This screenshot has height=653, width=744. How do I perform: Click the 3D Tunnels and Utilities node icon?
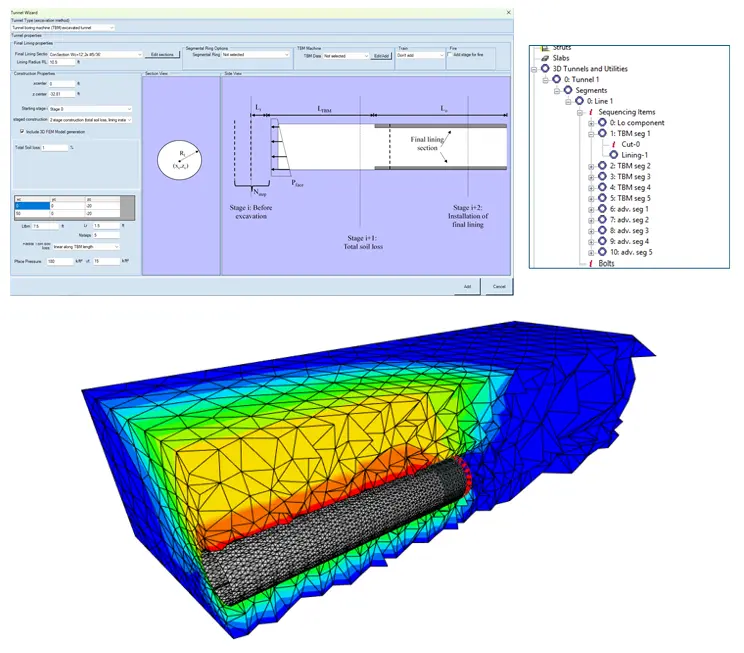point(545,69)
